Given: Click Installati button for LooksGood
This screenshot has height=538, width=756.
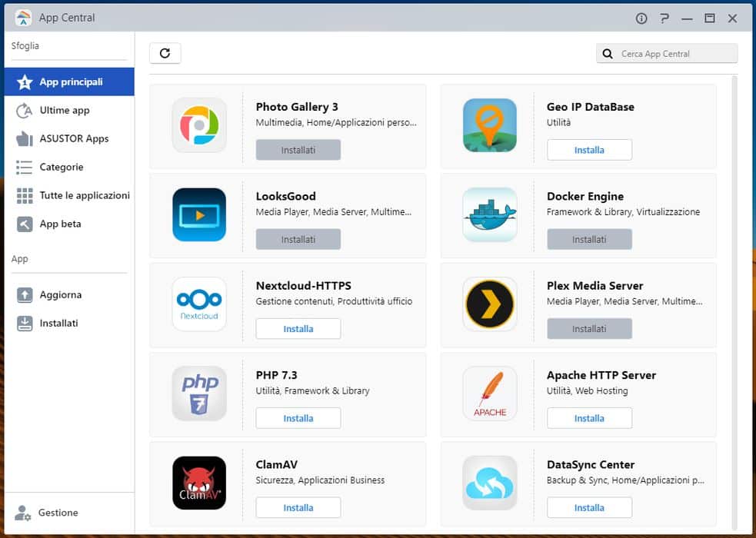Looking at the screenshot, I should (298, 239).
